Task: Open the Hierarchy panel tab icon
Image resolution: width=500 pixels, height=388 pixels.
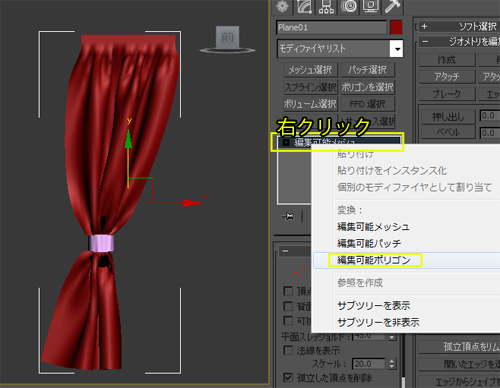Action: (x=326, y=7)
